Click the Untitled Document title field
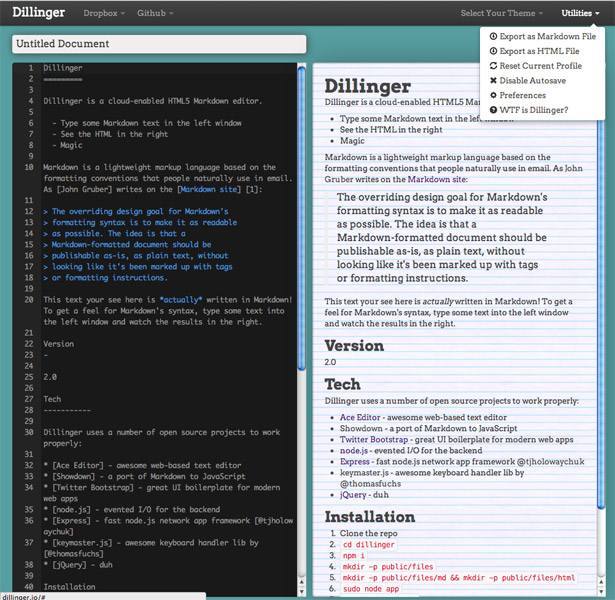This screenshot has width=615, height=600. (159, 44)
